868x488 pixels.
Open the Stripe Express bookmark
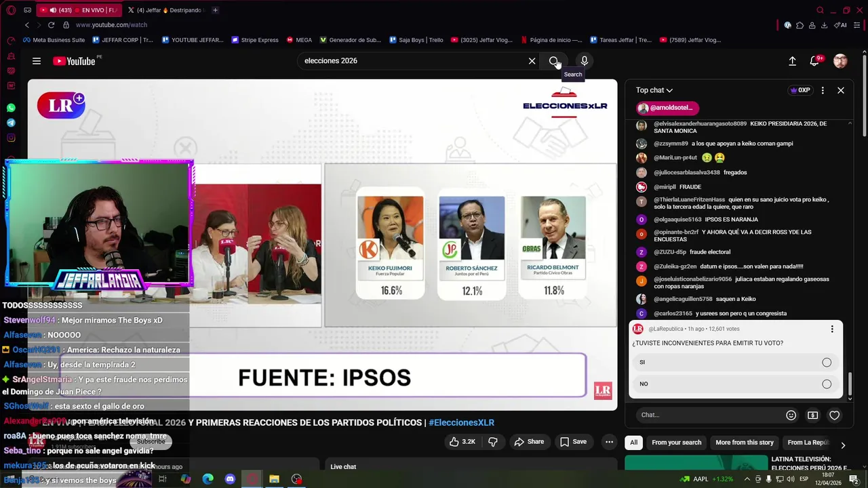click(x=255, y=40)
